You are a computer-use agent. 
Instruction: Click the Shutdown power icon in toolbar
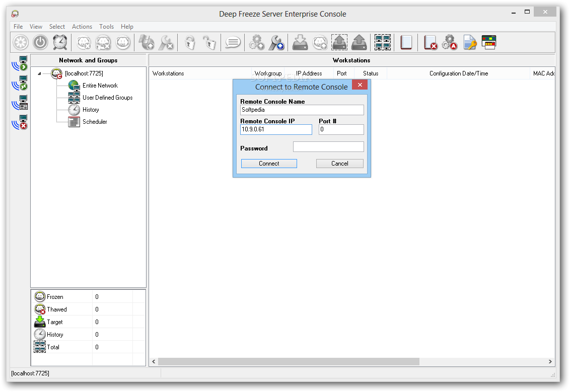(40, 42)
